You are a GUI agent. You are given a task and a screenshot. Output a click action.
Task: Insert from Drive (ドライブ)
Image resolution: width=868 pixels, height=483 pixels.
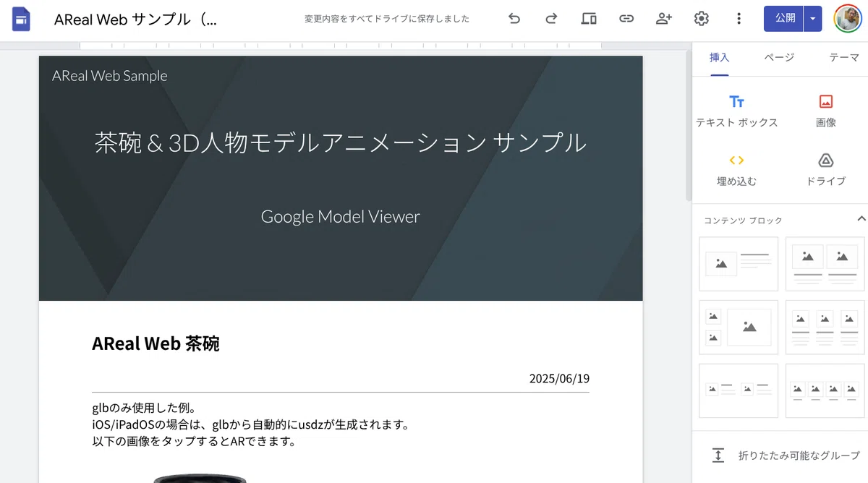(825, 170)
